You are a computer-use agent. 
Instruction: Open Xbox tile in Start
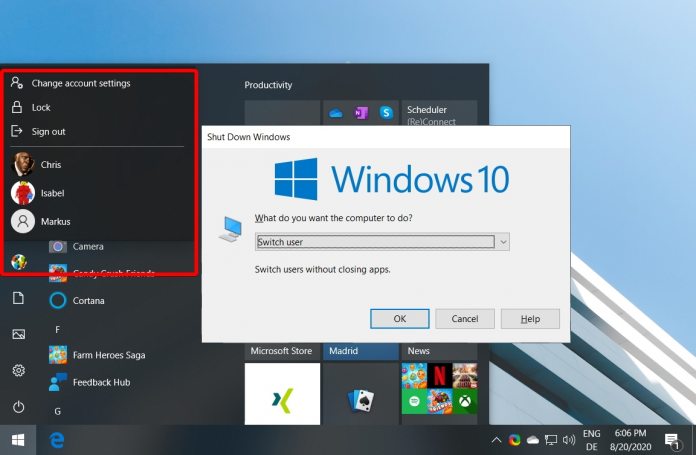[x=465, y=401]
